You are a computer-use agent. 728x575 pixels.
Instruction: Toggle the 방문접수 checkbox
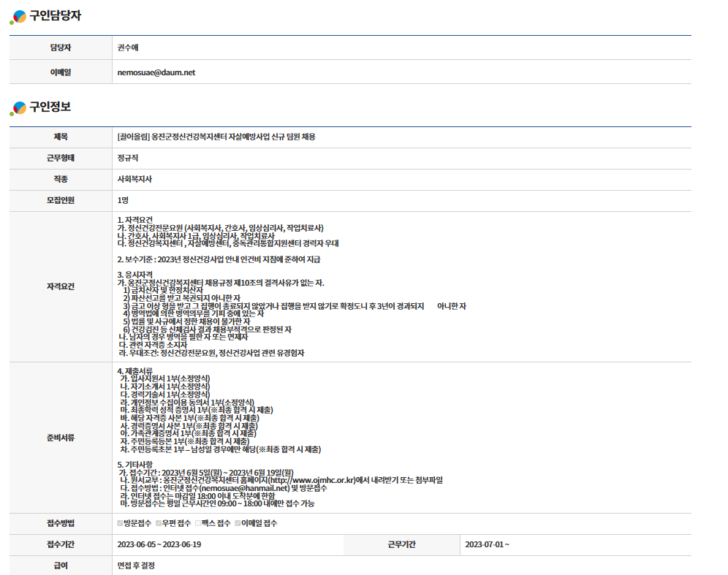point(121,523)
